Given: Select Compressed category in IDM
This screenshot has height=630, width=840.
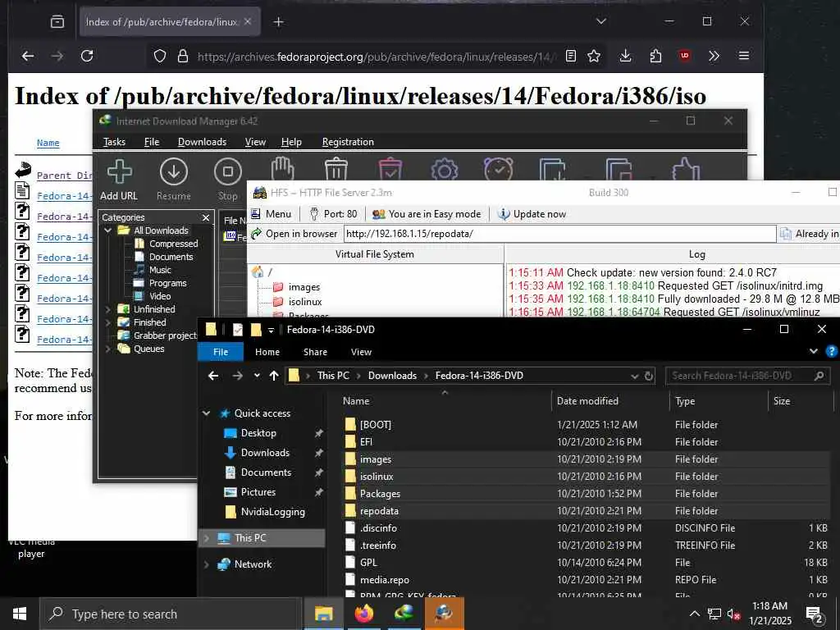Looking at the screenshot, I should 173,244.
